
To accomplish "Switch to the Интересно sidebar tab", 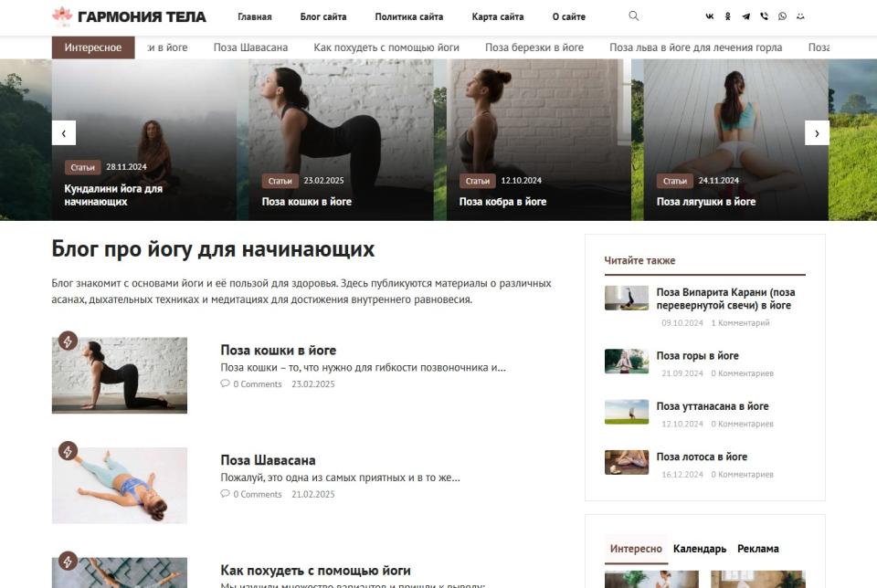I will tap(636, 549).
